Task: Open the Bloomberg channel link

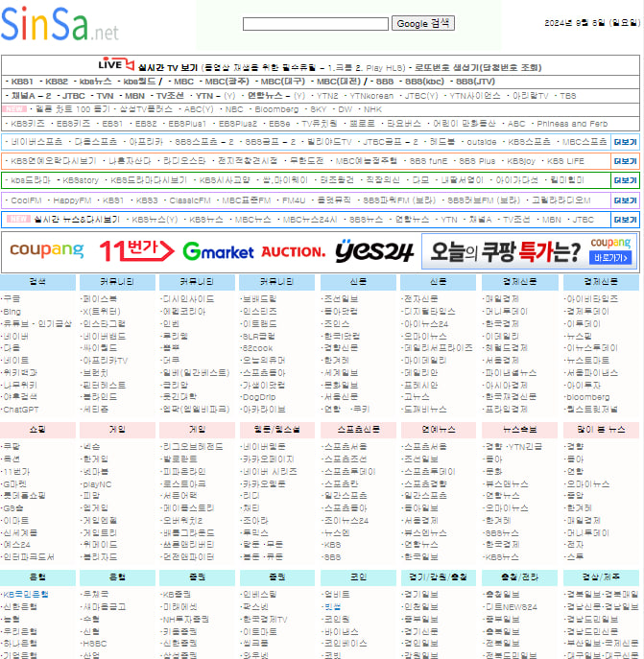Action: point(276,109)
